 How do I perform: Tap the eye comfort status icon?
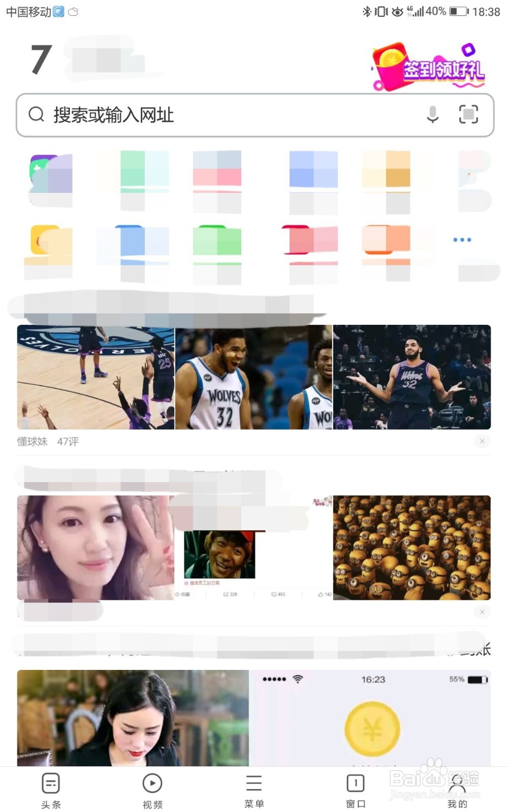tap(397, 11)
